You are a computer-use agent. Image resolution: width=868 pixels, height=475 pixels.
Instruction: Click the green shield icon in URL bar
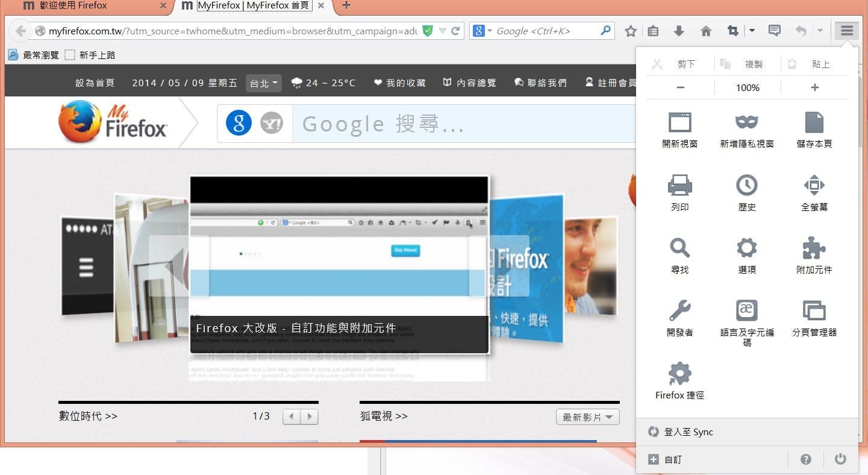(x=428, y=31)
